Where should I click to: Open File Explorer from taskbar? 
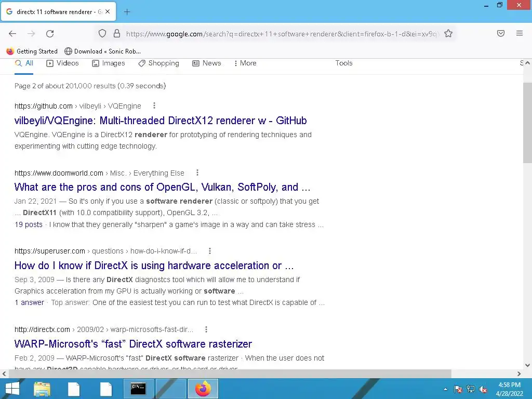tap(42, 389)
